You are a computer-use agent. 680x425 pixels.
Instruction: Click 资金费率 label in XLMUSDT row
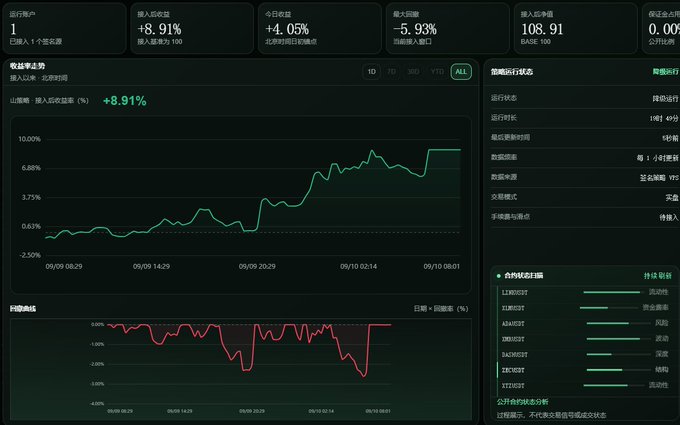655,307
